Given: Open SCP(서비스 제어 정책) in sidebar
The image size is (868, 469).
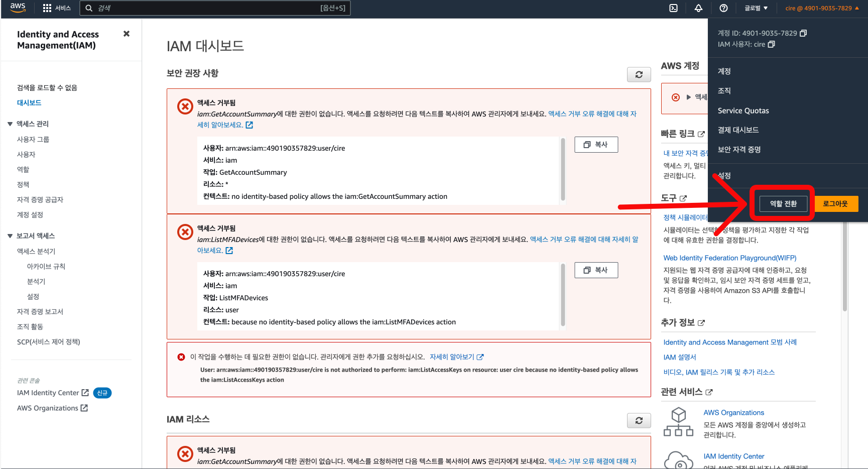Looking at the screenshot, I should [49, 341].
